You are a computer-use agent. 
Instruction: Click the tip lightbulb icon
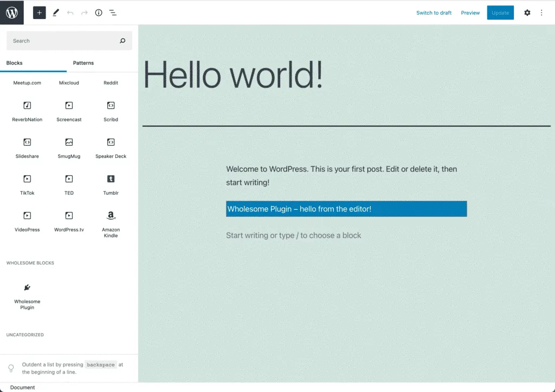coord(11,368)
